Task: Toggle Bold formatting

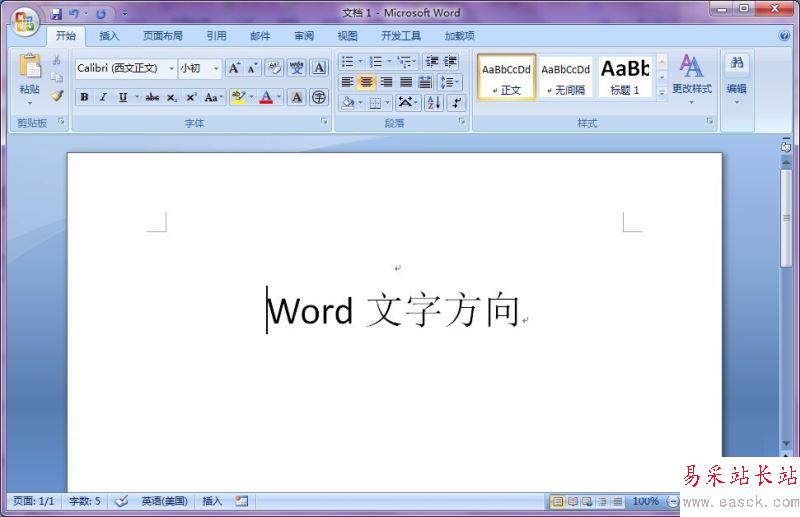Action: pyautogui.click(x=85, y=97)
